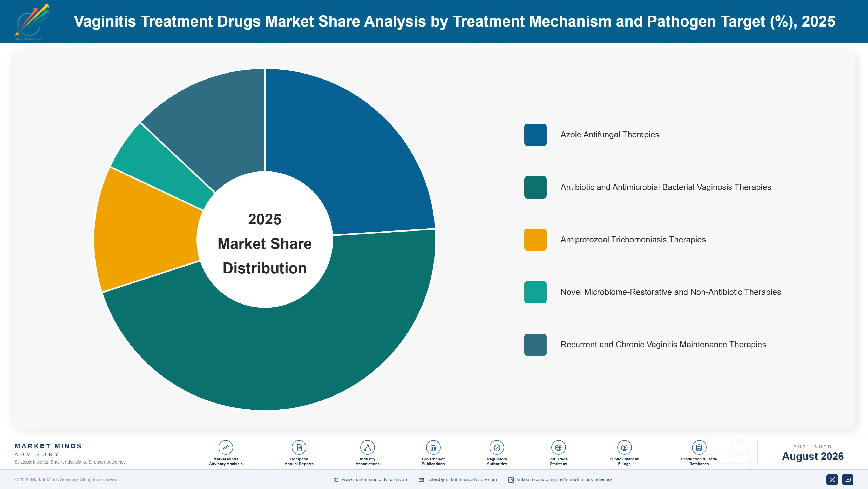
Task: Click the envelope icon beside sales email
Action: pyautogui.click(x=421, y=480)
